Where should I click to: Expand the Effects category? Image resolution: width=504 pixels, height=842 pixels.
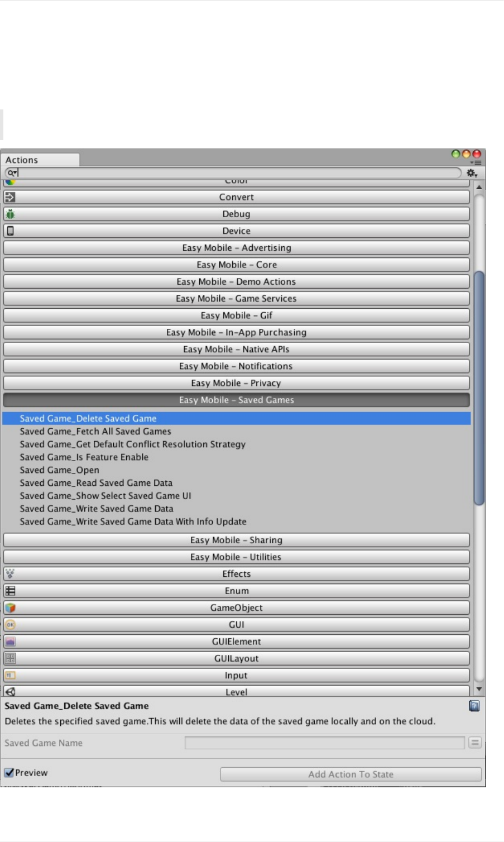tap(236, 573)
